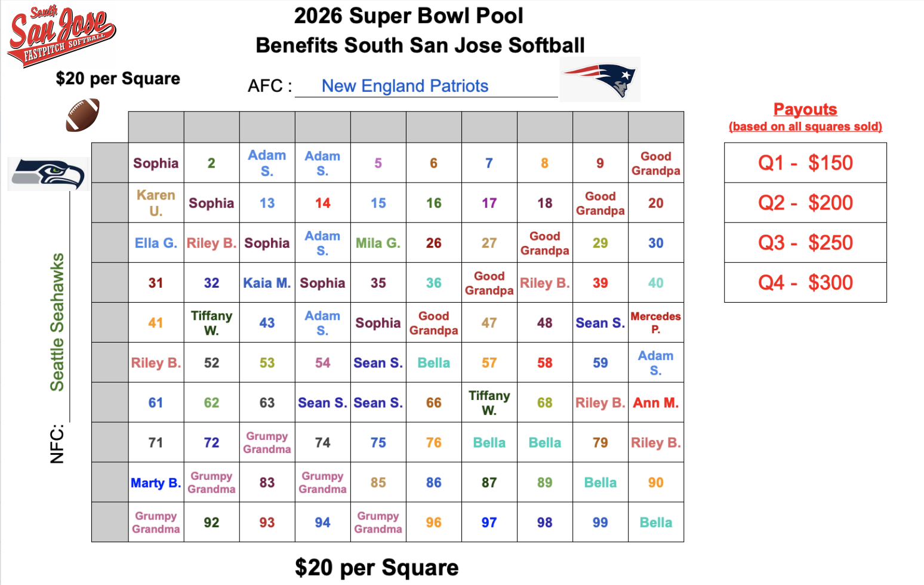Select the Mila G. square
This screenshot has width=924, height=585.
coord(378,243)
